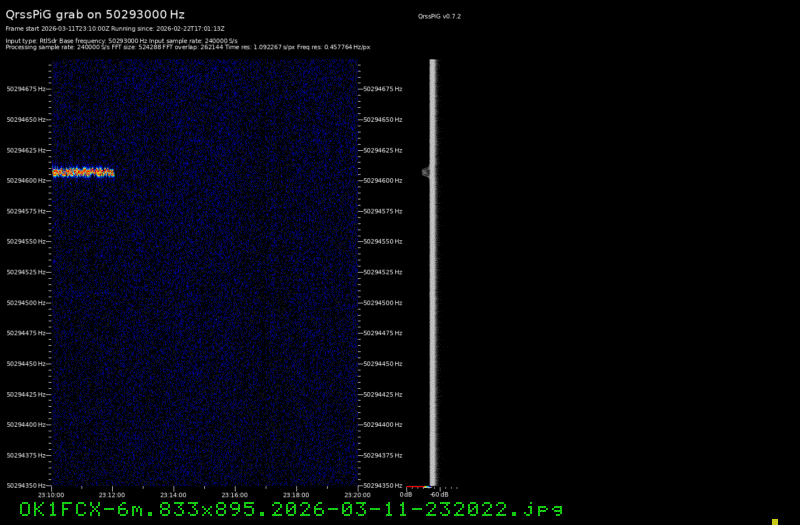
Task: Click the 23:20:00 time axis marker
Action: [357, 494]
